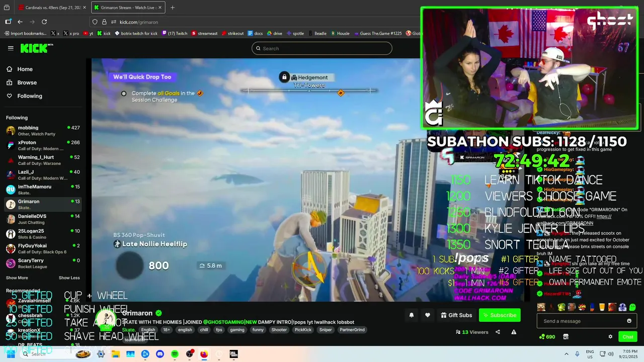The width and height of the screenshot is (644, 362).
Task: Go to Home in Kick sidebar
Action: [19, 69]
